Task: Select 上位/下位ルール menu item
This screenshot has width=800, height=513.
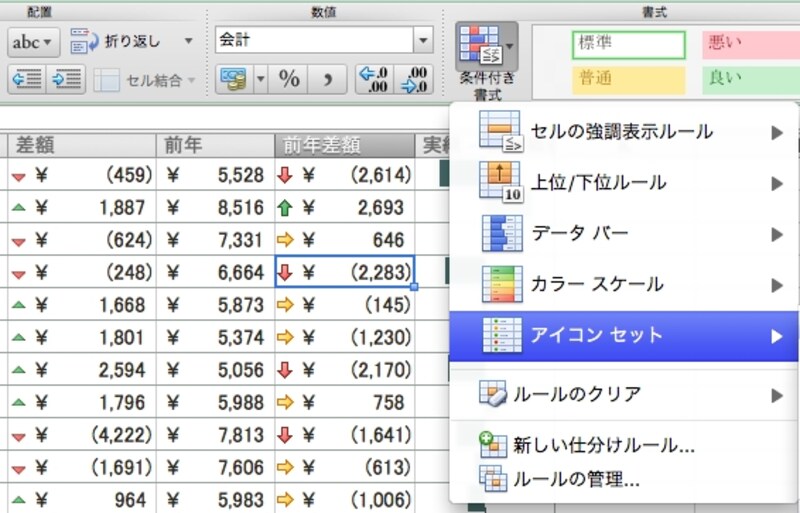Action: pyautogui.click(x=623, y=183)
